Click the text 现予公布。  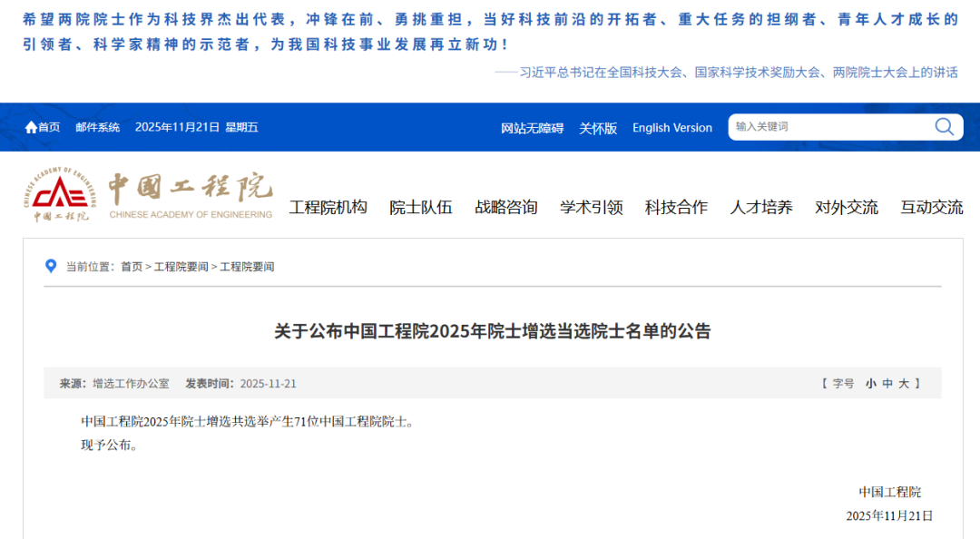coord(110,446)
